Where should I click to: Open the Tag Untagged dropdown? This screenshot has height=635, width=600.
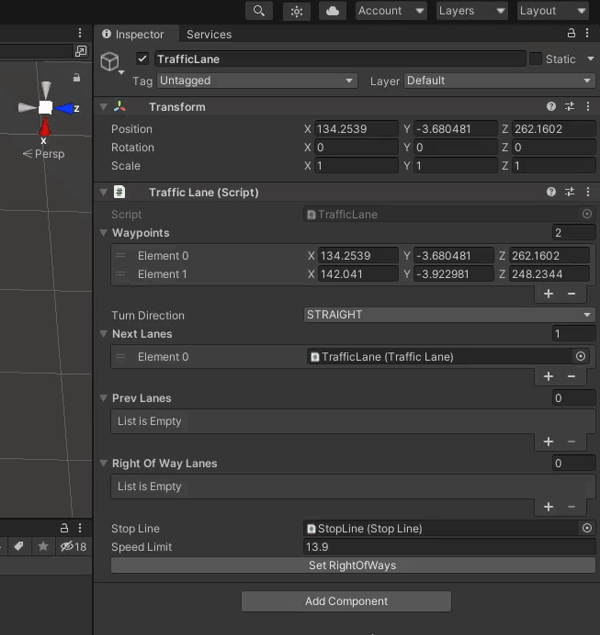click(256, 81)
